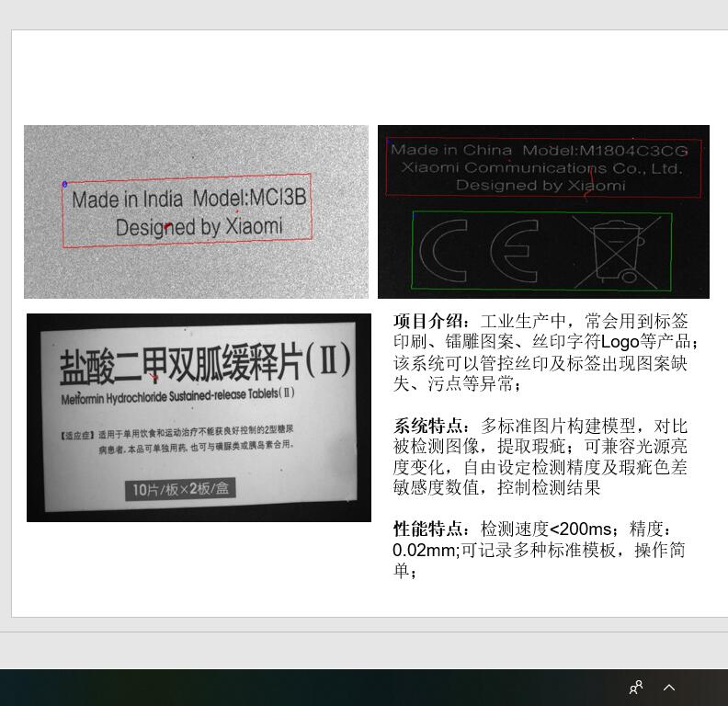Click the CE mark in dark image
This screenshot has height=706, width=728.
(x=478, y=251)
